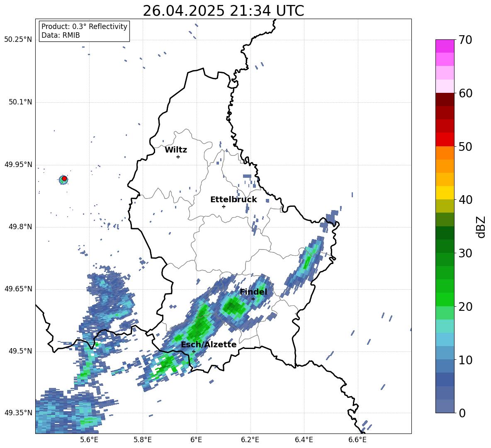
Task: Select the Esch/Alzette city label
Action: click(209, 344)
